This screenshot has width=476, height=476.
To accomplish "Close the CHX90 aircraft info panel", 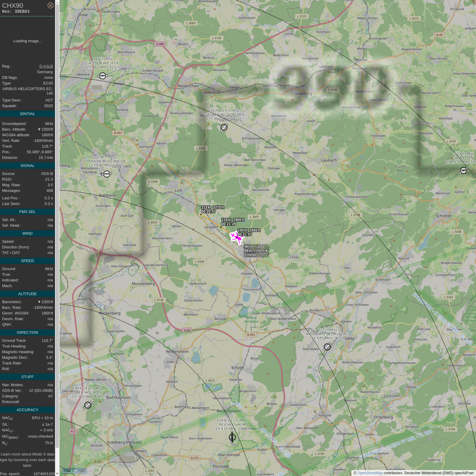I will pos(50,5).
